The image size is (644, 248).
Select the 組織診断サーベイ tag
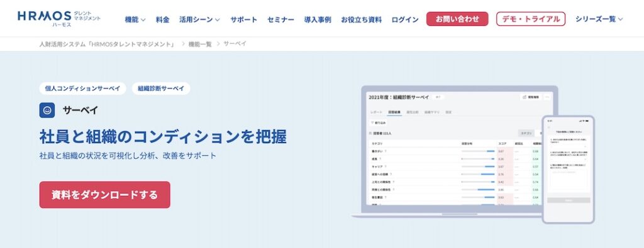(161, 89)
